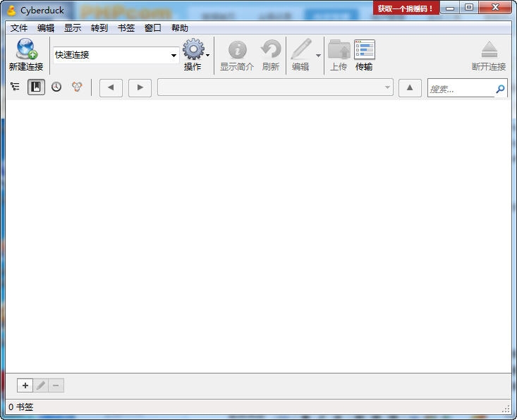
Task: Switch to the history view
Action: pos(56,87)
